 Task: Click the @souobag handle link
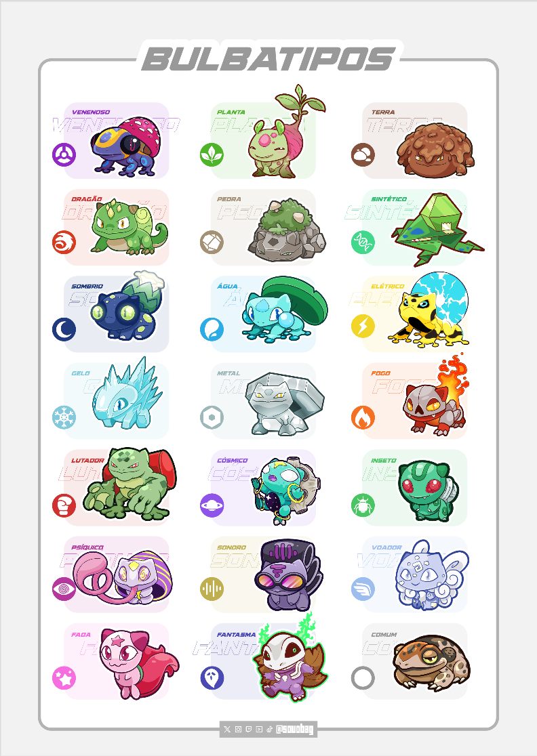(295, 729)
